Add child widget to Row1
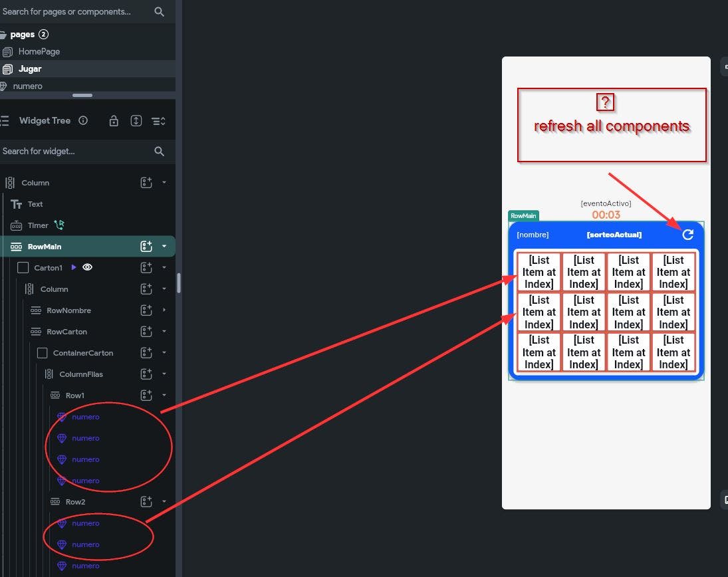 click(x=146, y=395)
